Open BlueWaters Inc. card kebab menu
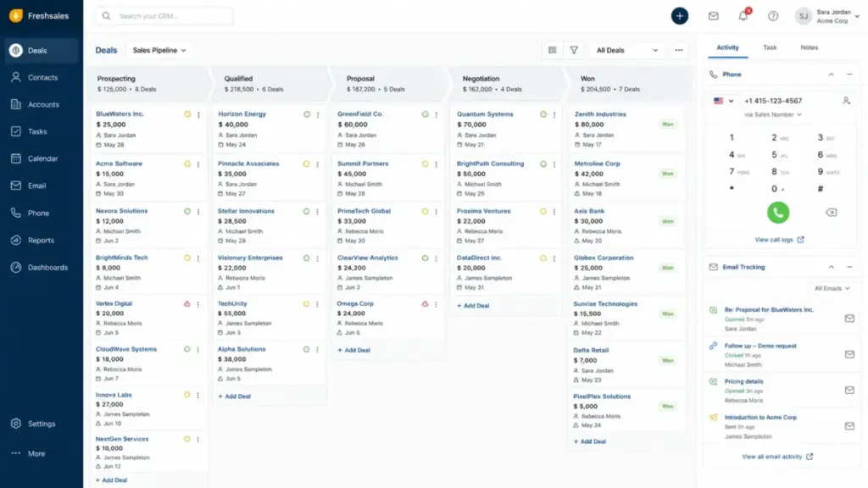 tap(198, 114)
